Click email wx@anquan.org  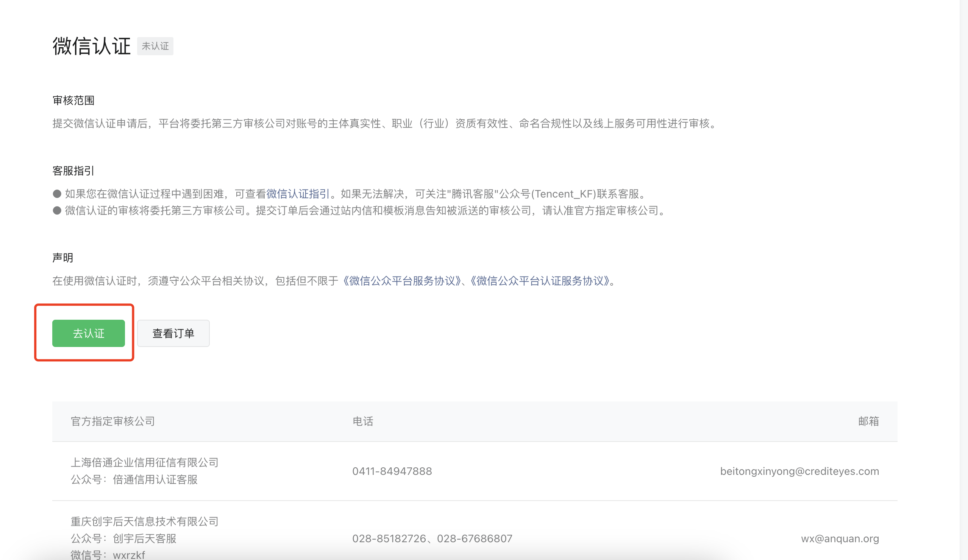[x=840, y=538]
